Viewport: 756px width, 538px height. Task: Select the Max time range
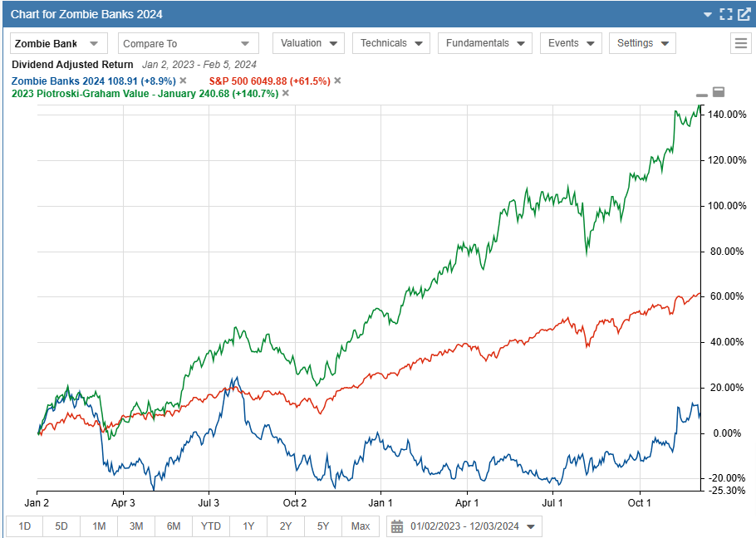[361, 526]
